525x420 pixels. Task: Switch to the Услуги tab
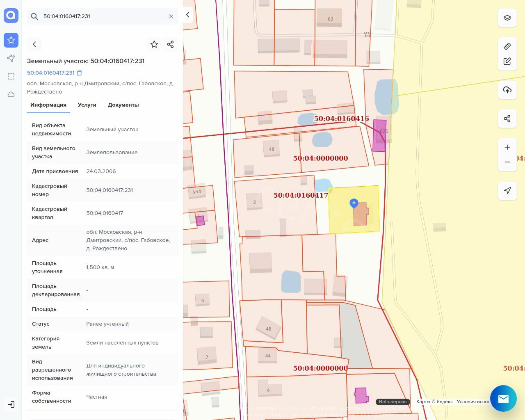click(x=87, y=105)
